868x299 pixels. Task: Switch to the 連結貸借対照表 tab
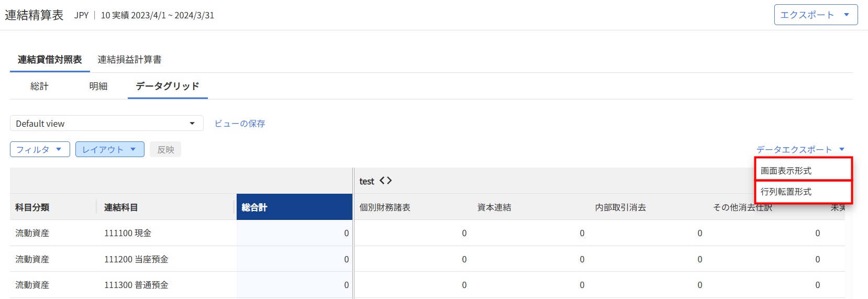tap(50, 60)
